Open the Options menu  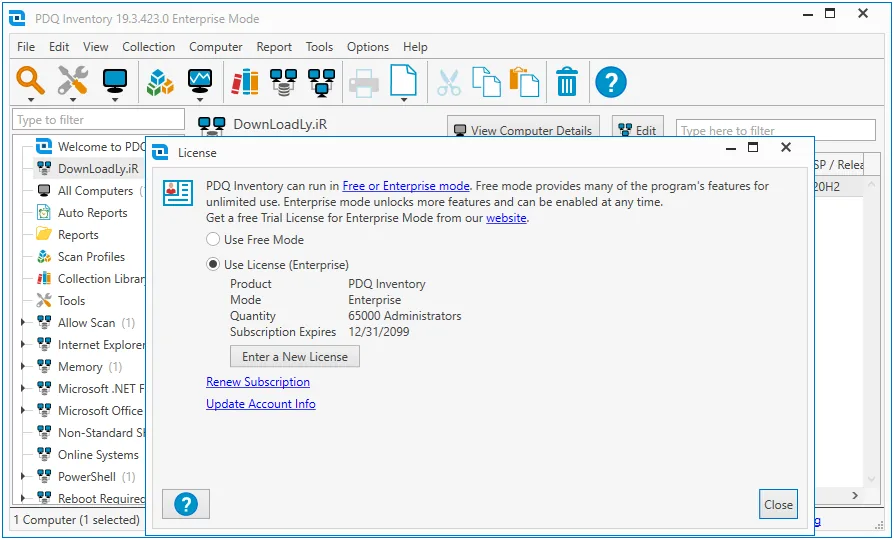[x=368, y=47]
